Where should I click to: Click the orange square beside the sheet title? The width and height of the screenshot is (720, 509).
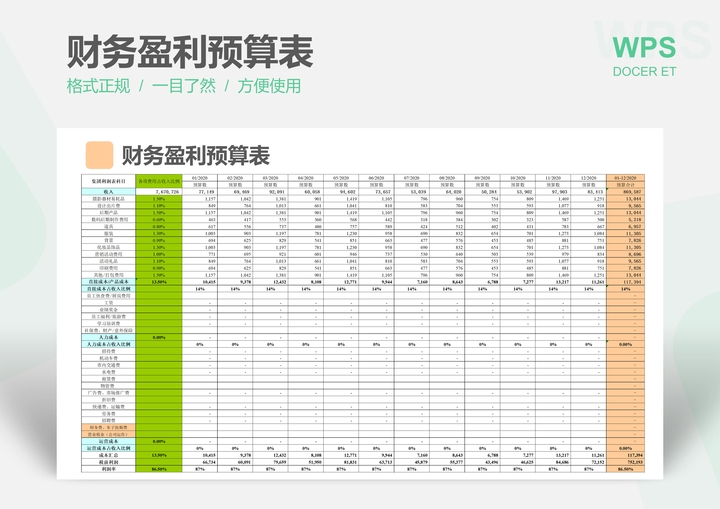click(x=99, y=154)
